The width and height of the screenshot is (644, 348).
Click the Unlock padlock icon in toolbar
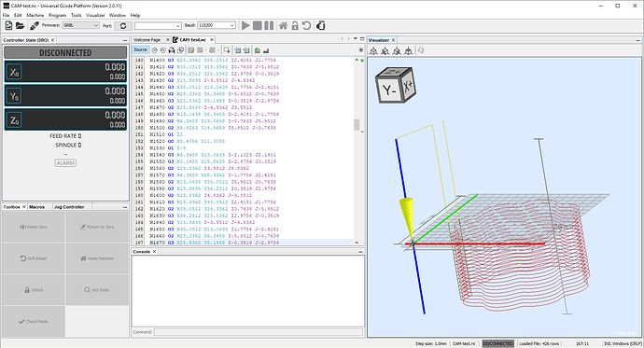coord(295,25)
